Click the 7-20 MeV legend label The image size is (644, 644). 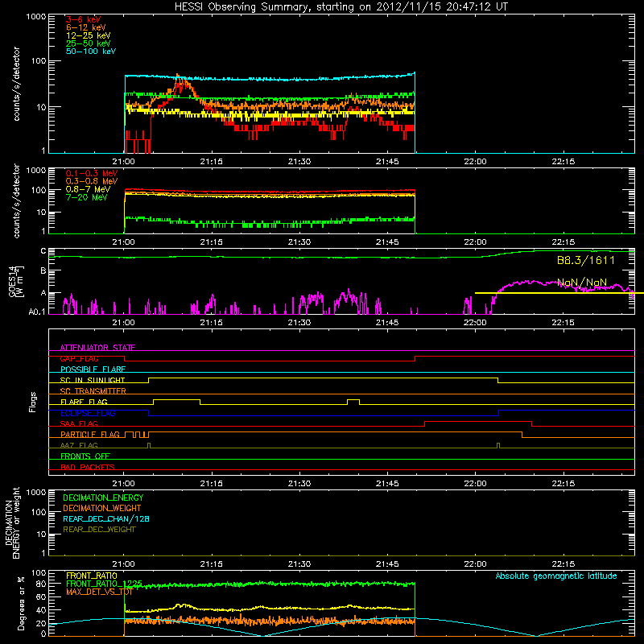[87, 197]
